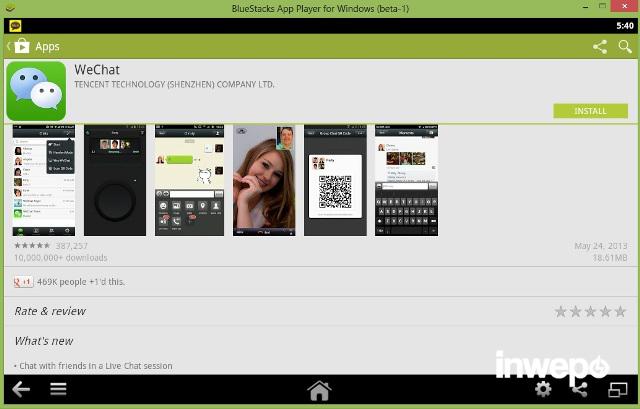Click 469K people +1'd this text
The height and width of the screenshot is (409, 640).
(x=81, y=282)
